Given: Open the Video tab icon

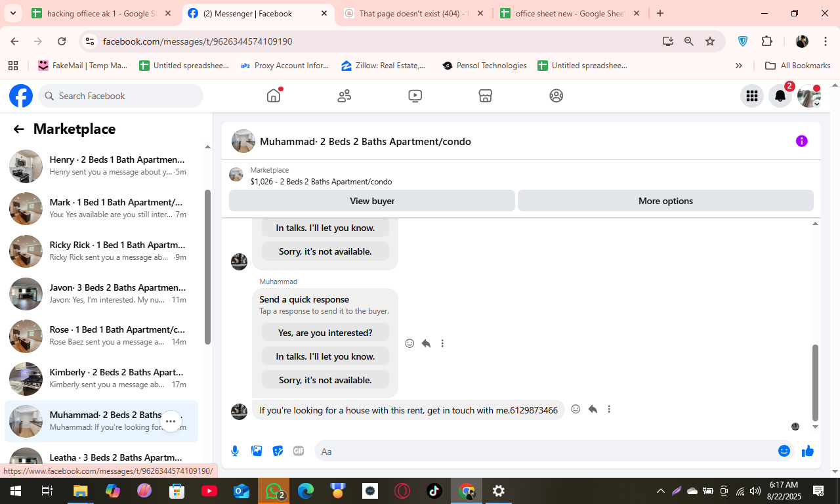Looking at the screenshot, I should (415, 96).
